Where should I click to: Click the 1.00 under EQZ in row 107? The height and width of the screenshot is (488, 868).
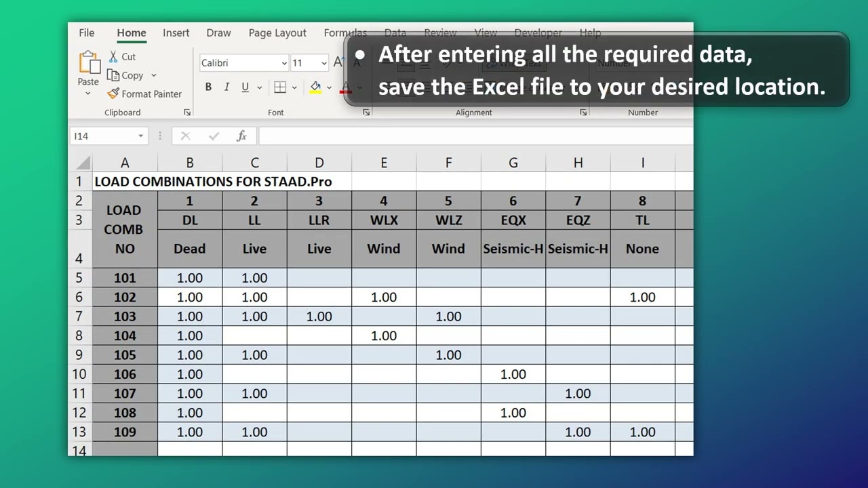[x=578, y=393]
